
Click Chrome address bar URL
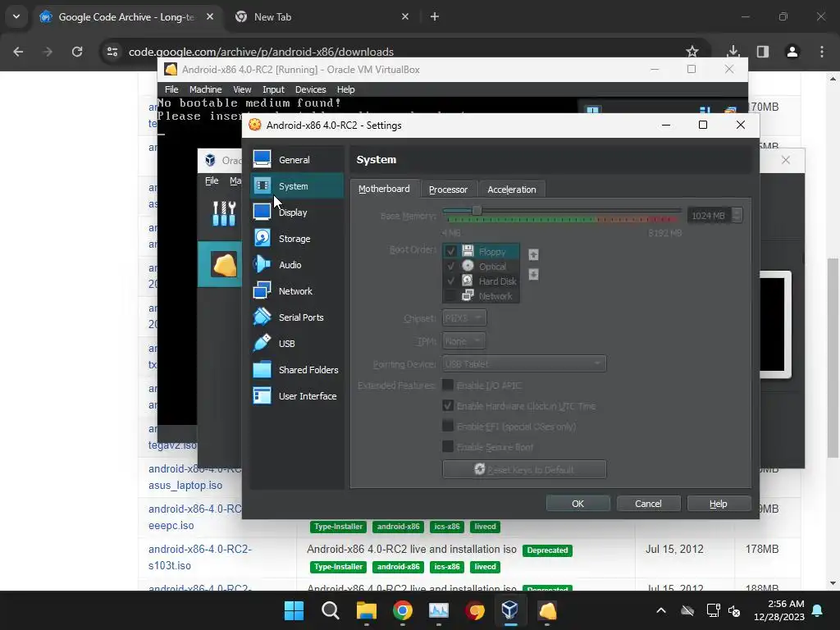(x=261, y=52)
